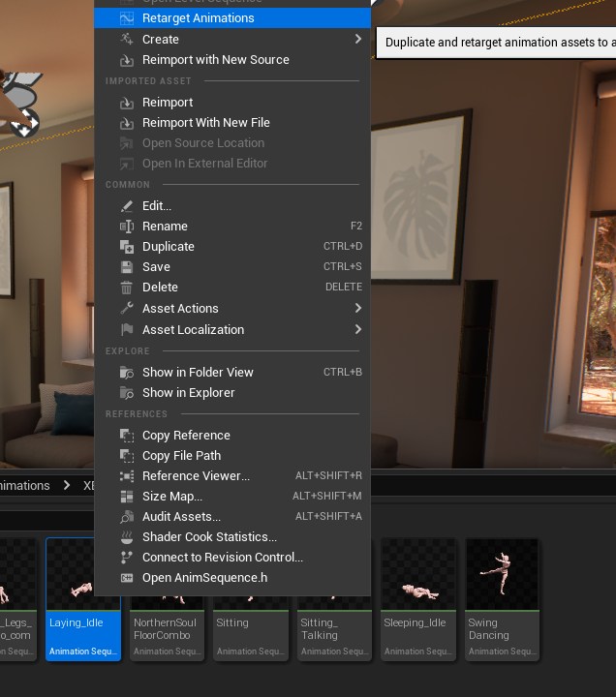Save the selected asset
The image size is (616, 697).
click(232, 267)
